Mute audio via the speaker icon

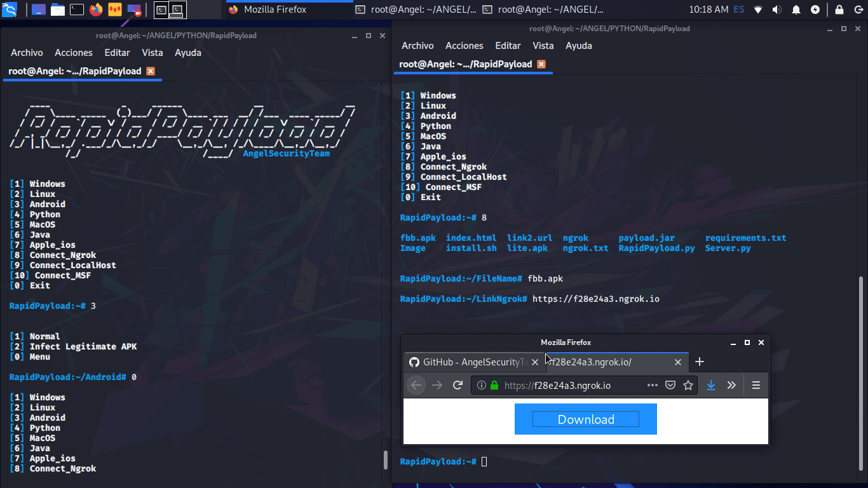776,10
